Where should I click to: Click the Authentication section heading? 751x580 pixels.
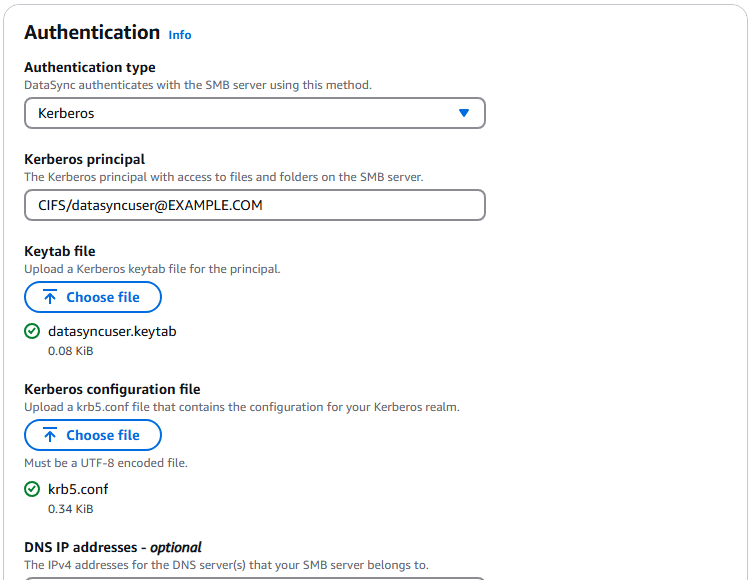92,32
